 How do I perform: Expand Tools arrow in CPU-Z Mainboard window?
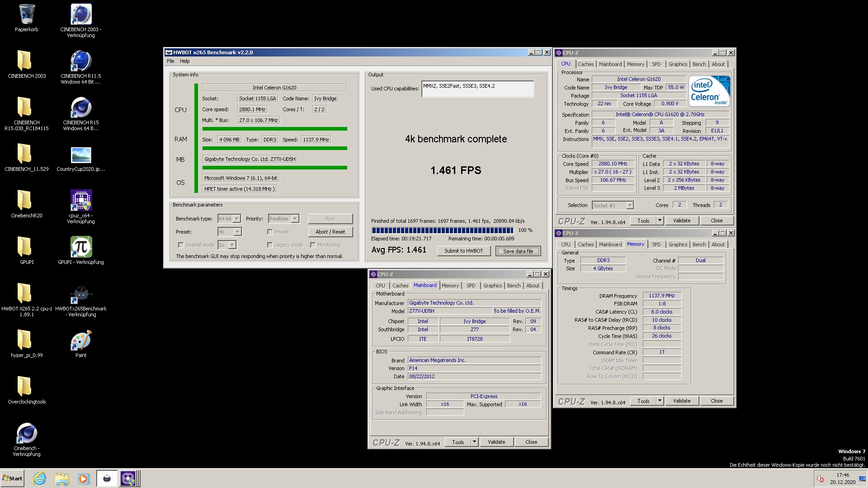474,442
